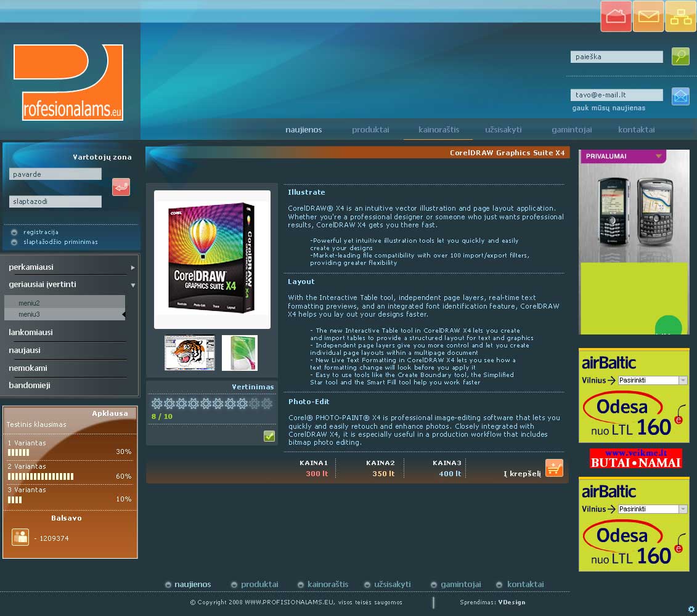Screen dimensions: 697x616
Task: Click the KAINA2 350 lt price
Action: click(383, 474)
